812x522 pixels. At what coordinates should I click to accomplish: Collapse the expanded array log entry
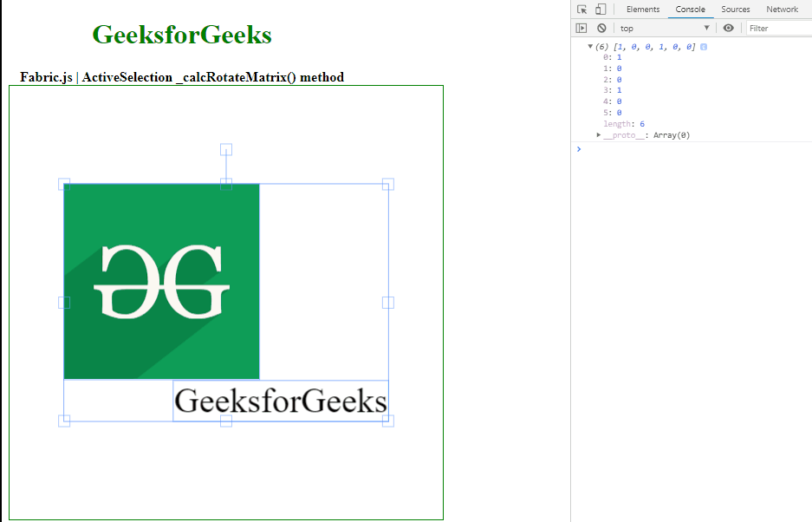[x=590, y=47]
